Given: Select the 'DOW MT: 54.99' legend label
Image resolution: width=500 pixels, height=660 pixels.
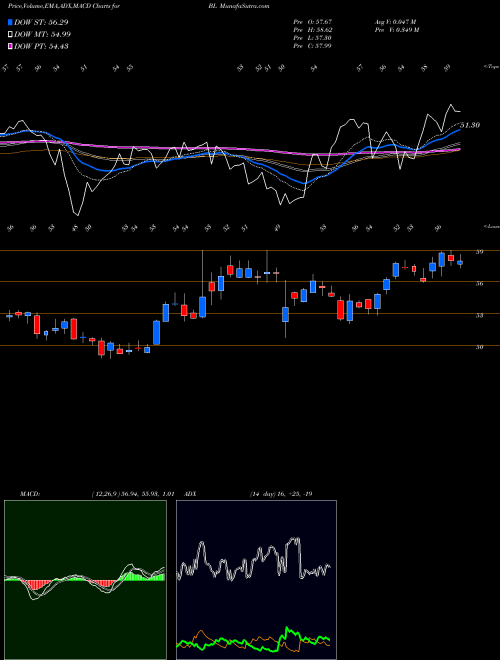Looking at the screenshot, I should coord(42,35).
